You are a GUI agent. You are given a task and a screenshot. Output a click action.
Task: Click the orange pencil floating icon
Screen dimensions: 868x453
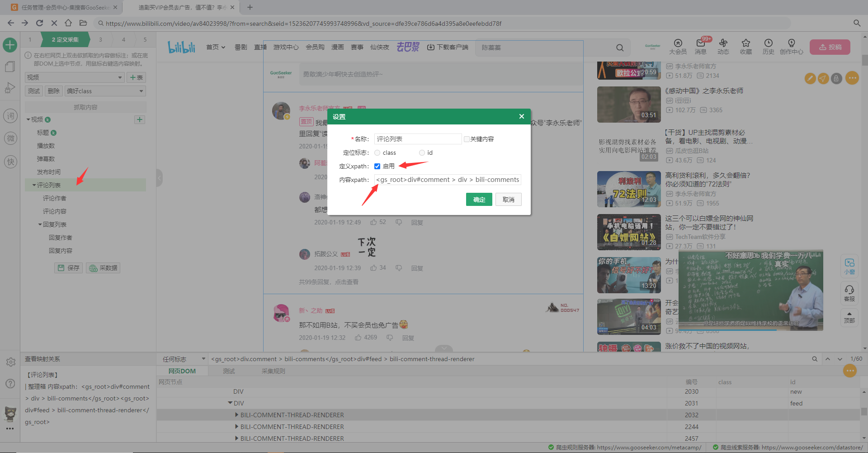pyautogui.click(x=810, y=79)
